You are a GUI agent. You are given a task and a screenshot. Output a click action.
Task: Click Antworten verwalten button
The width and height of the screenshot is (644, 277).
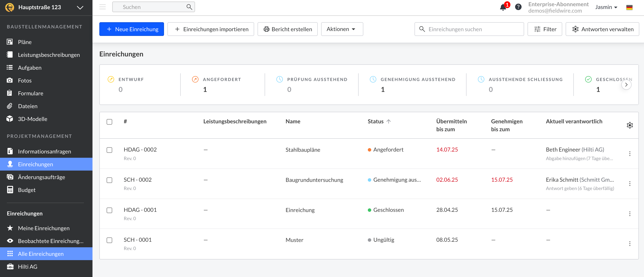pos(602,29)
